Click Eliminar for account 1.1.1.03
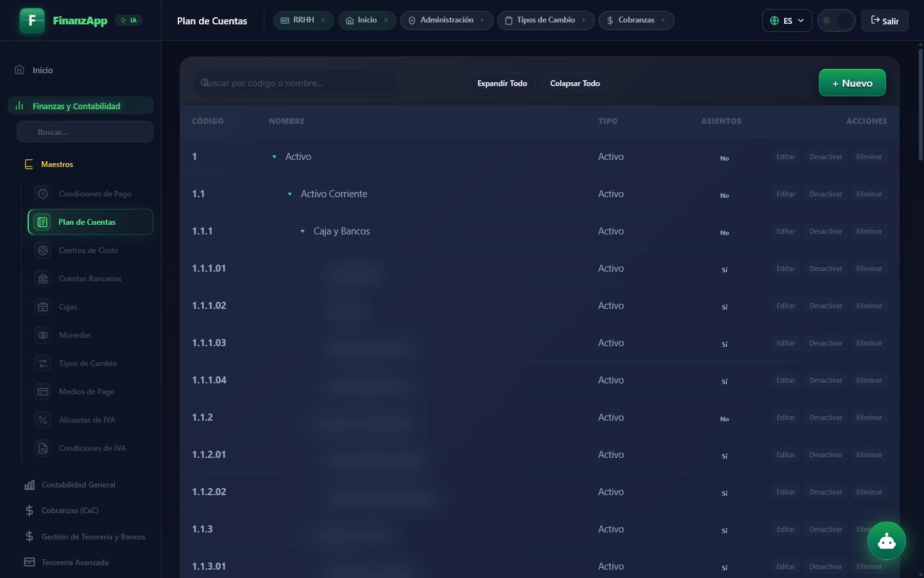 869,343
